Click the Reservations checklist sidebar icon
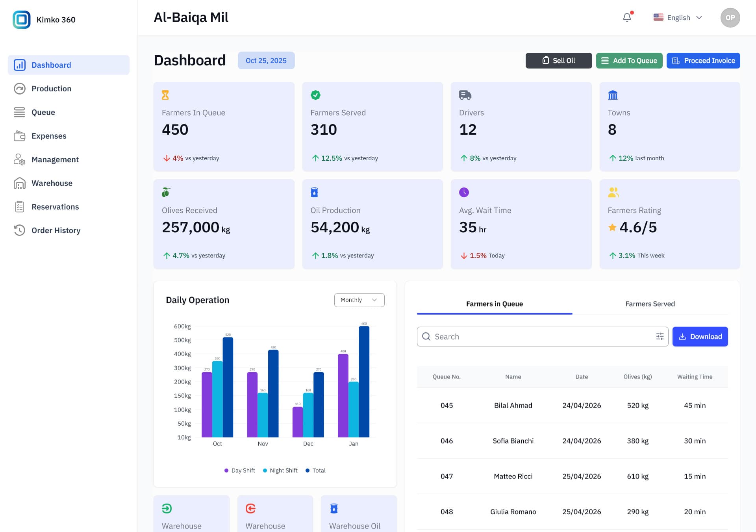The height and width of the screenshot is (532, 756). [x=20, y=207]
